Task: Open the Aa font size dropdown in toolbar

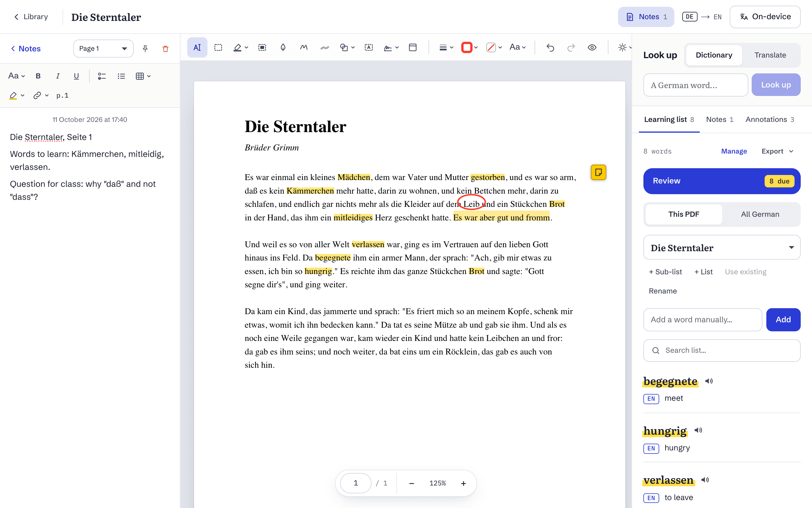Action: pos(517,47)
